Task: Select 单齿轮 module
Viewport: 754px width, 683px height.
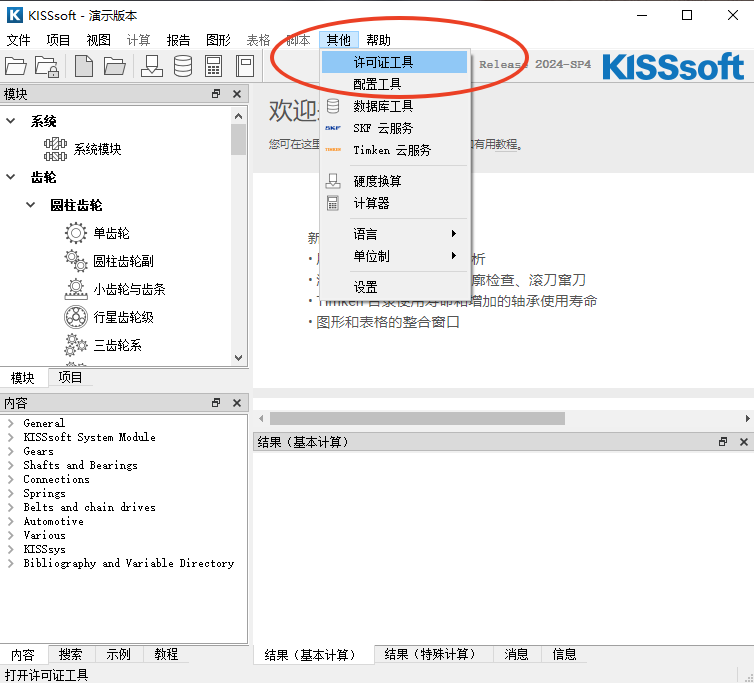Action: (x=112, y=233)
